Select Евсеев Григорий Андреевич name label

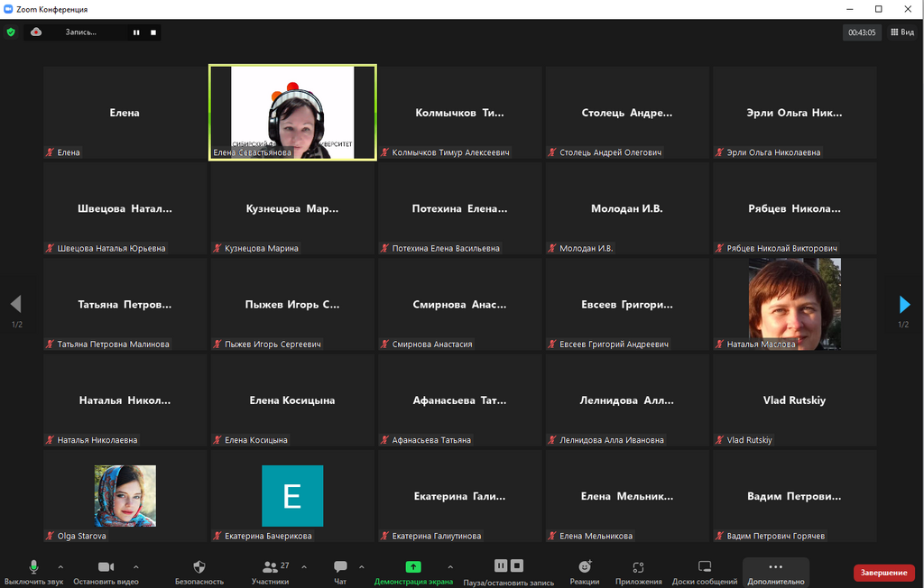click(614, 345)
